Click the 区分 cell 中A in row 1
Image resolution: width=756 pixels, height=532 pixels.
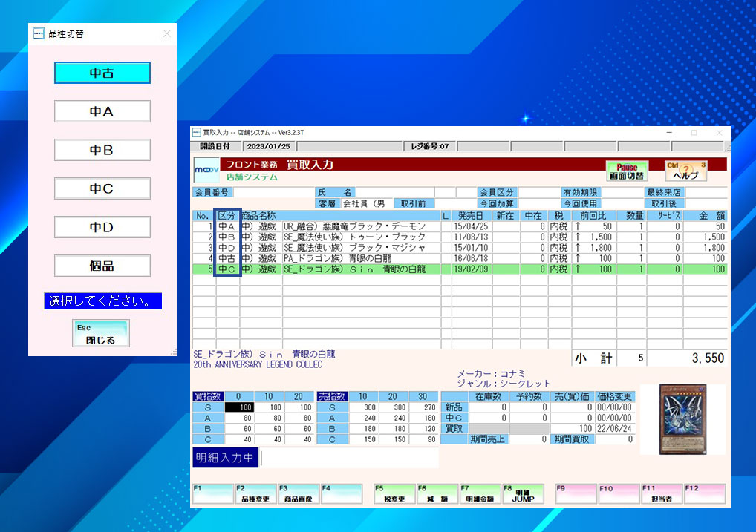pyautogui.click(x=227, y=226)
